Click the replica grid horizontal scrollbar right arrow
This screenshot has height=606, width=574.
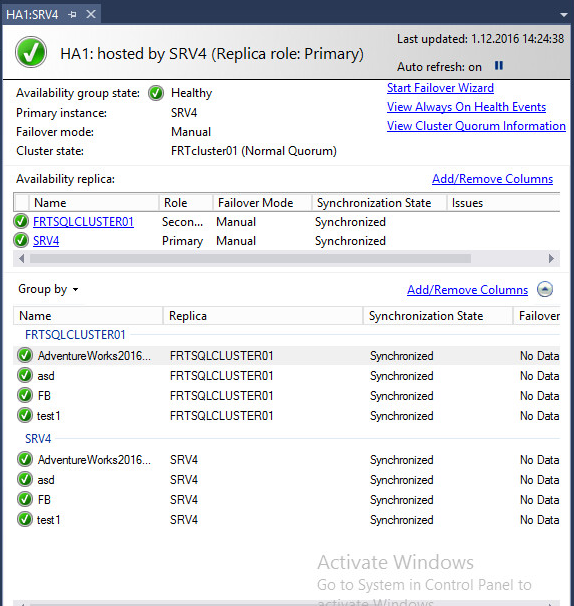(x=552, y=259)
